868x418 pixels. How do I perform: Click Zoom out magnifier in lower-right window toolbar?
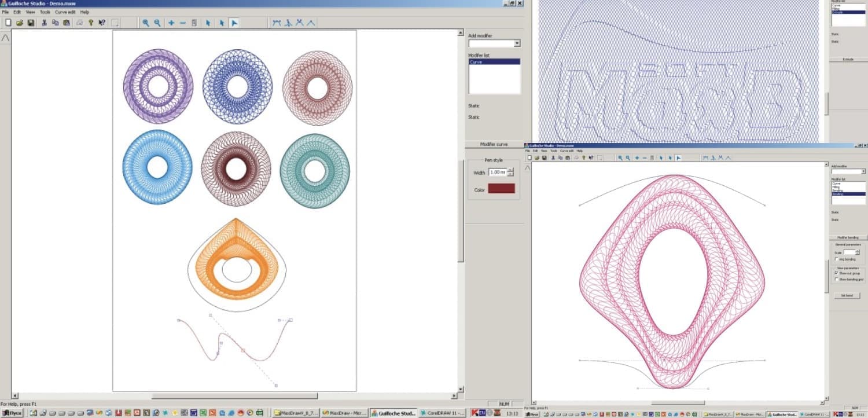pos(628,157)
